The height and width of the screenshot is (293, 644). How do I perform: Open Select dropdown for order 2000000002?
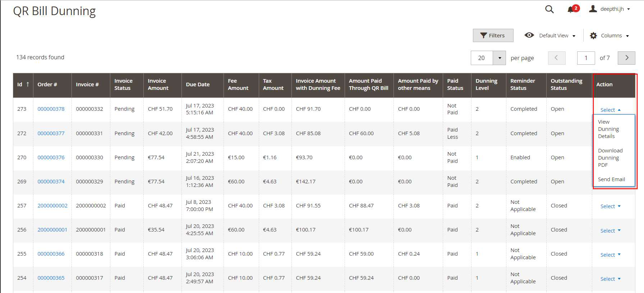click(610, 206)
